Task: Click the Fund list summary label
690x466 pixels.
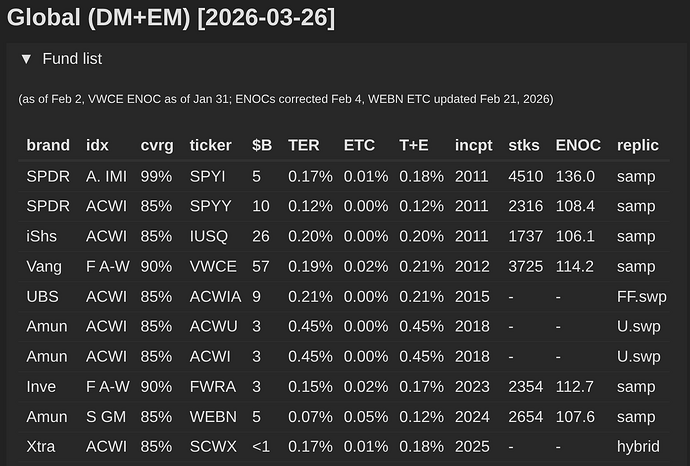Action: (x=72, y=59)
